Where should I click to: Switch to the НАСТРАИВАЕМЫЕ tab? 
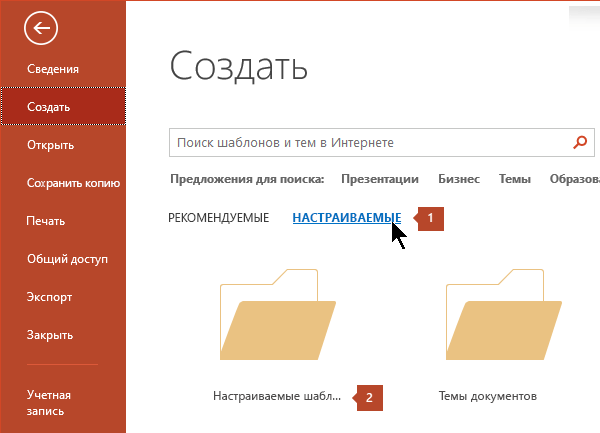click(x=346, y=217)
